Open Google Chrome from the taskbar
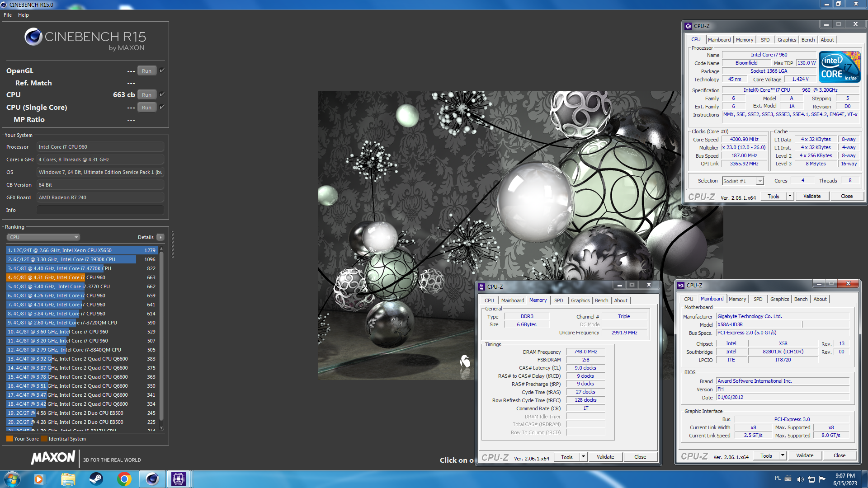Image resolution: width=868 pixels, height=488 pixels. [124, 479]
